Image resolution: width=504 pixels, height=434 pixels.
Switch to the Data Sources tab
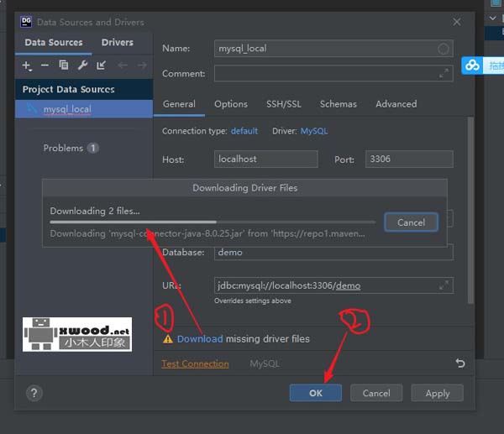pos(54,43)
